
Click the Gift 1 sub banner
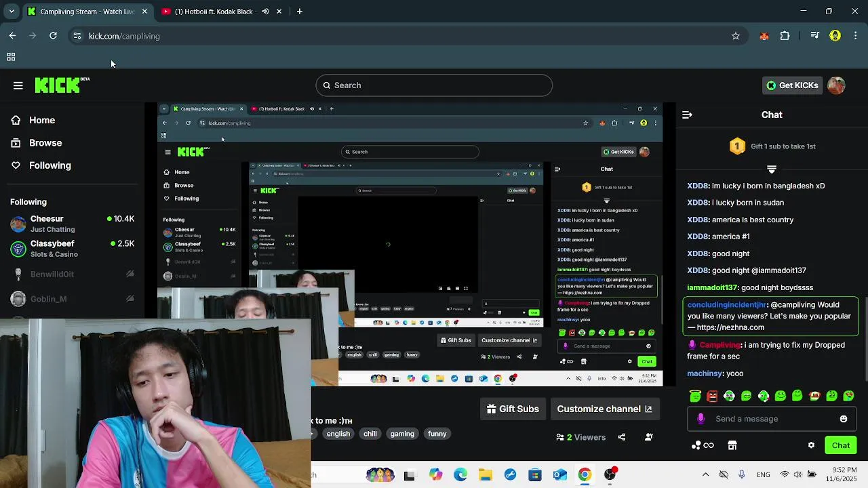(x=772, y=146)
